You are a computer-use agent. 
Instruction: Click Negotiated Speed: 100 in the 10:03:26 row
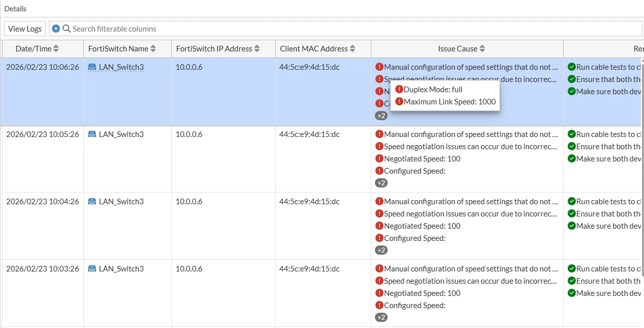coord(422,293)
